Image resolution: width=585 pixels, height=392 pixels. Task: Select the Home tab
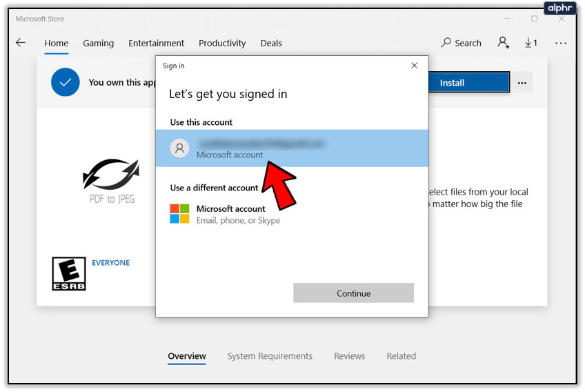(x=57, y=43)
